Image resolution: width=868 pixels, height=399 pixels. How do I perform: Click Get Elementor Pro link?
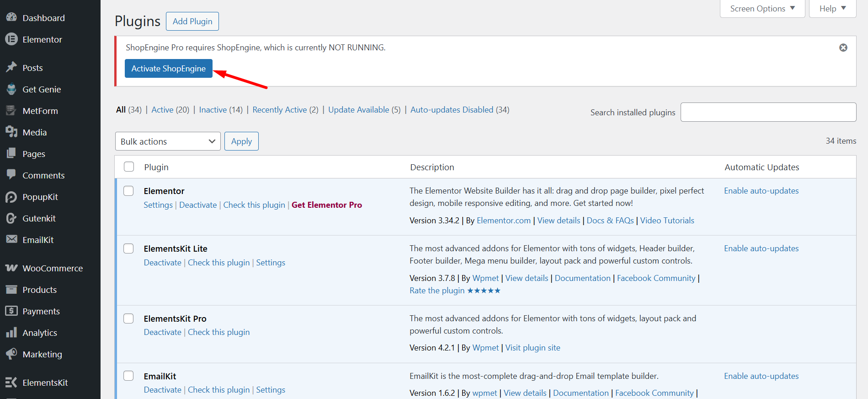(x=327, y=205)
